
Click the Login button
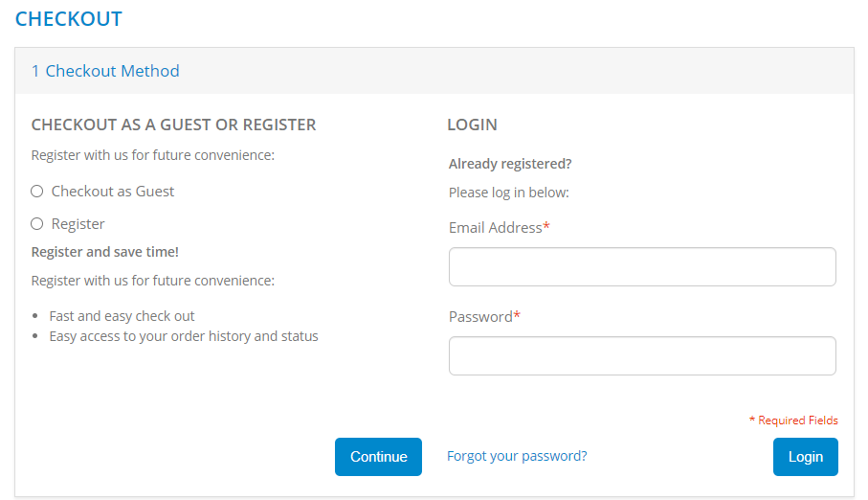click(x=805, y=457)
